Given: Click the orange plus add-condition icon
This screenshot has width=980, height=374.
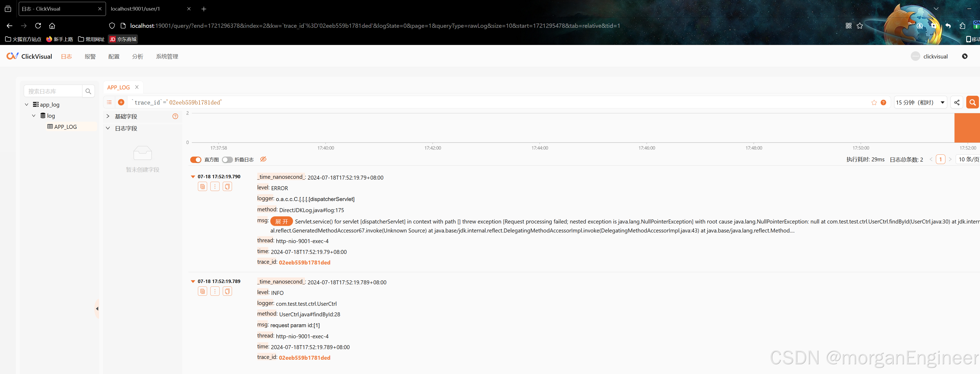Looking at the screenshot, I should tap(121, 102).
